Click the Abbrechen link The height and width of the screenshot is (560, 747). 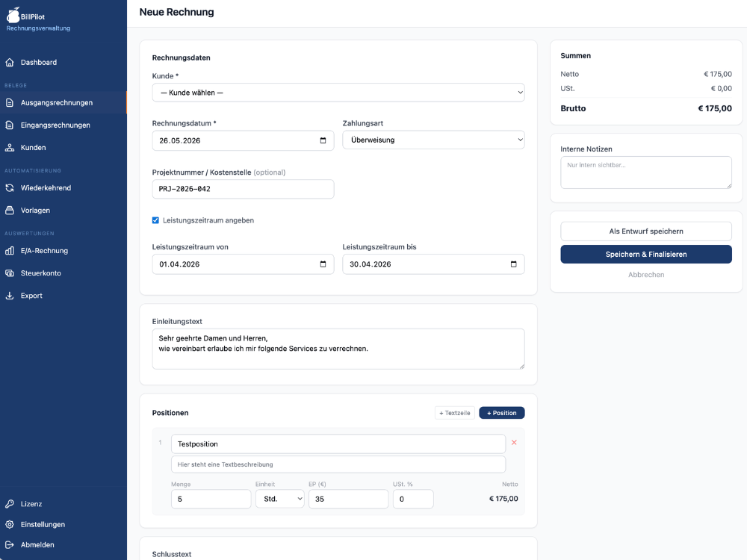[646, 275]
